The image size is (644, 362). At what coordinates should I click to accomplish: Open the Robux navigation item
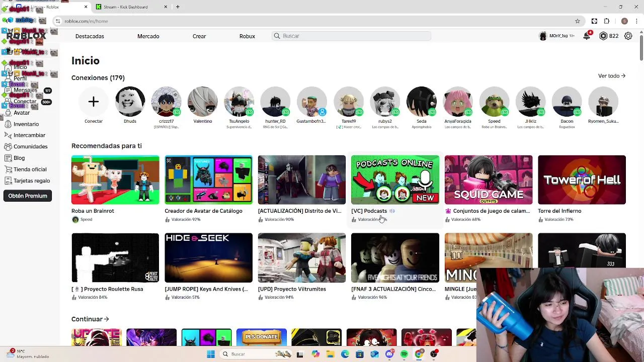click(247, 36)
